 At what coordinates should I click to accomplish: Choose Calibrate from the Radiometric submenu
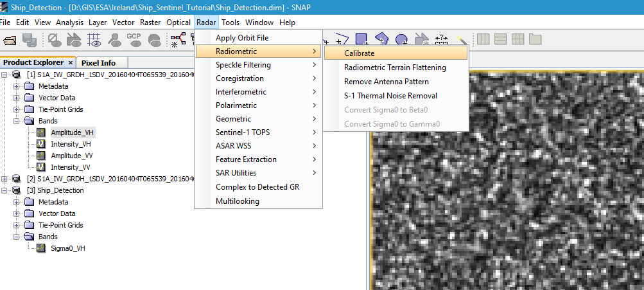click(359, 53)
